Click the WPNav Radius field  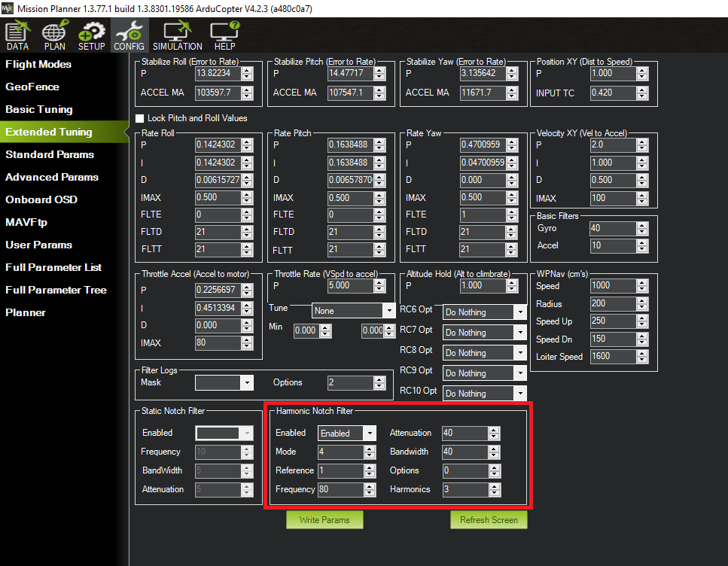613,303
